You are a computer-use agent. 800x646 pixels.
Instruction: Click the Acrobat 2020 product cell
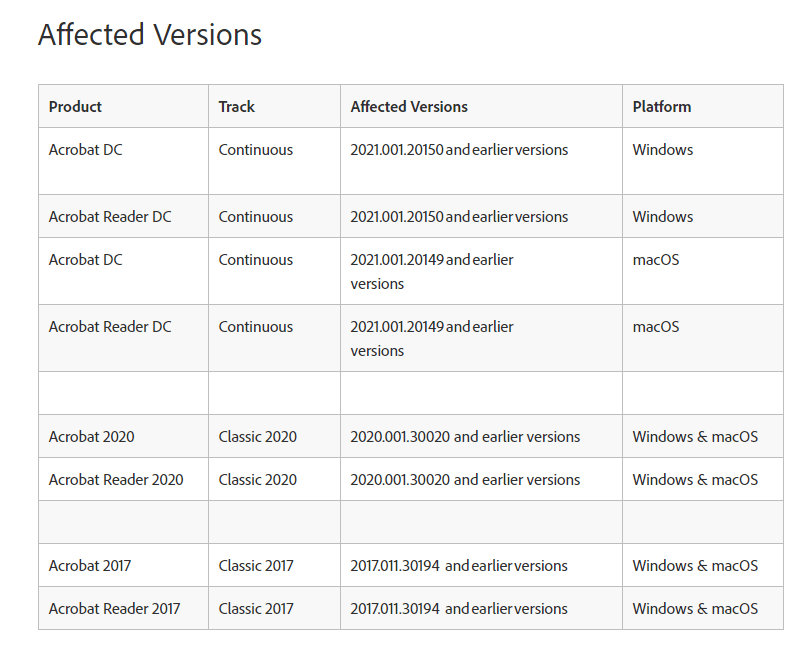click(x=92, y=437)
